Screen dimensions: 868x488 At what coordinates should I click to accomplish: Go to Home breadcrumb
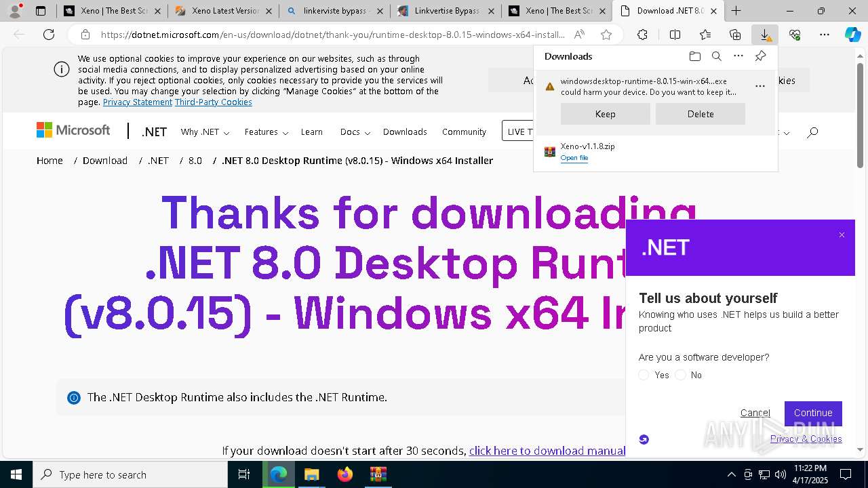[50, 160]
